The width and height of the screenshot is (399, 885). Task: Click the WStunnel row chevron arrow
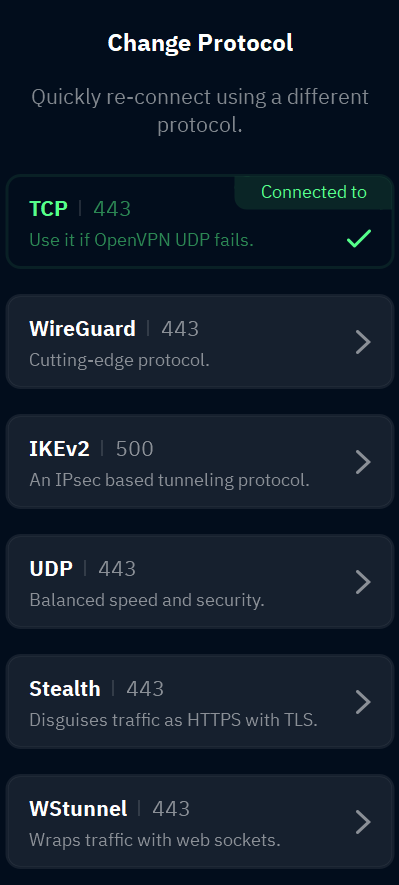[x=363, y=822]
